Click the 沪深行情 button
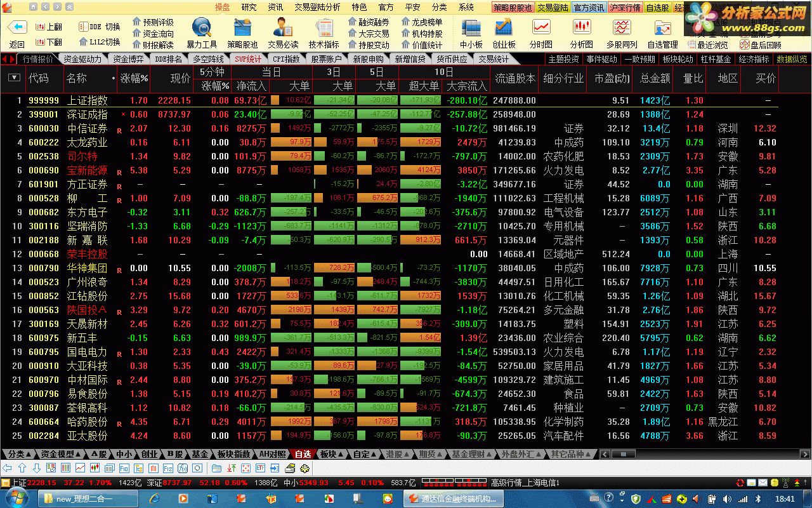Image resolution: width=812 pixels, height=508 pixels. [x=625, y=8]
